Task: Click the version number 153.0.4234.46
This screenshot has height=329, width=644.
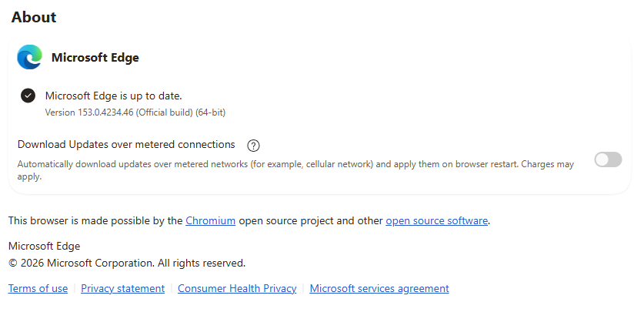Action: (105, 112)
